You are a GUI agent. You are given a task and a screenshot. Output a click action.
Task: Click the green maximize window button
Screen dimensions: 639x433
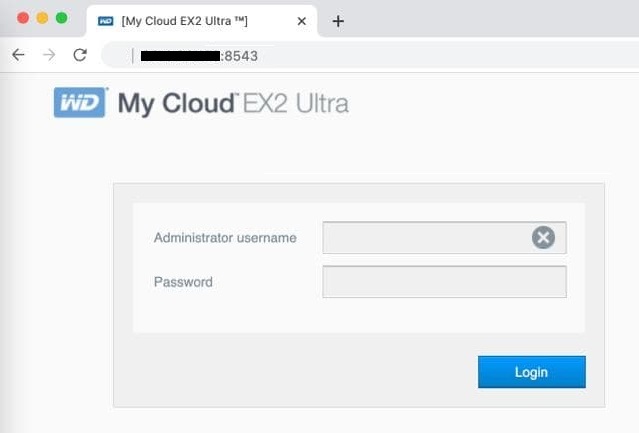[x=62, y=18]
